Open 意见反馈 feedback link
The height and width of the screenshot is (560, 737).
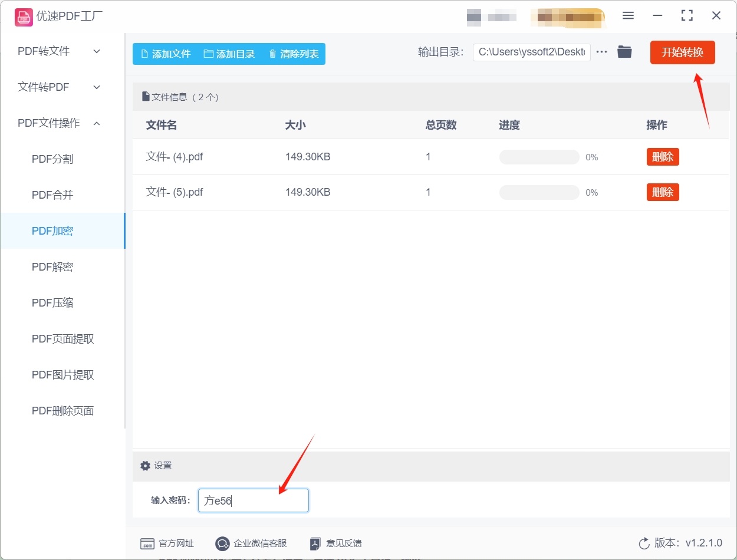tap(335, 543)
